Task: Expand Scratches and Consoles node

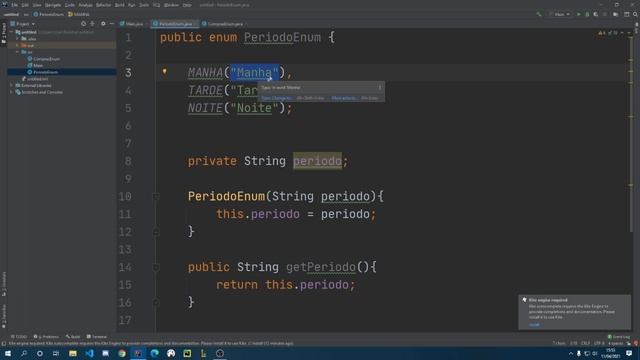Action: (11, 92)
